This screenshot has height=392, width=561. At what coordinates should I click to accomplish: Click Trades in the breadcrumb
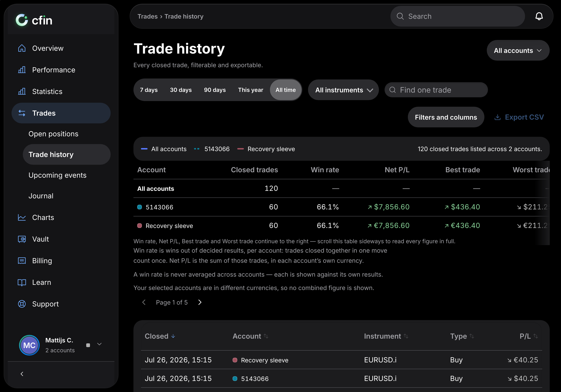(x=147, y=16)
